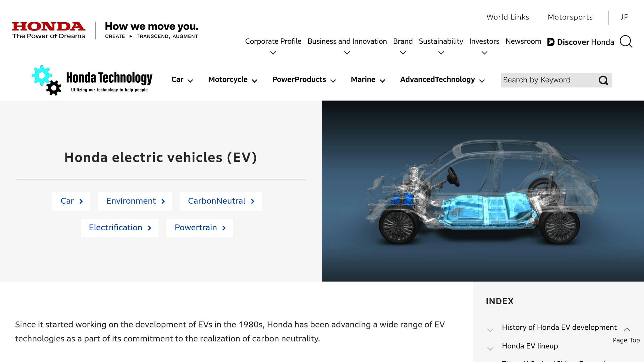Screen dimensions: 644x362
Task: Click the How we move you slogan
Action: (152, 26)
